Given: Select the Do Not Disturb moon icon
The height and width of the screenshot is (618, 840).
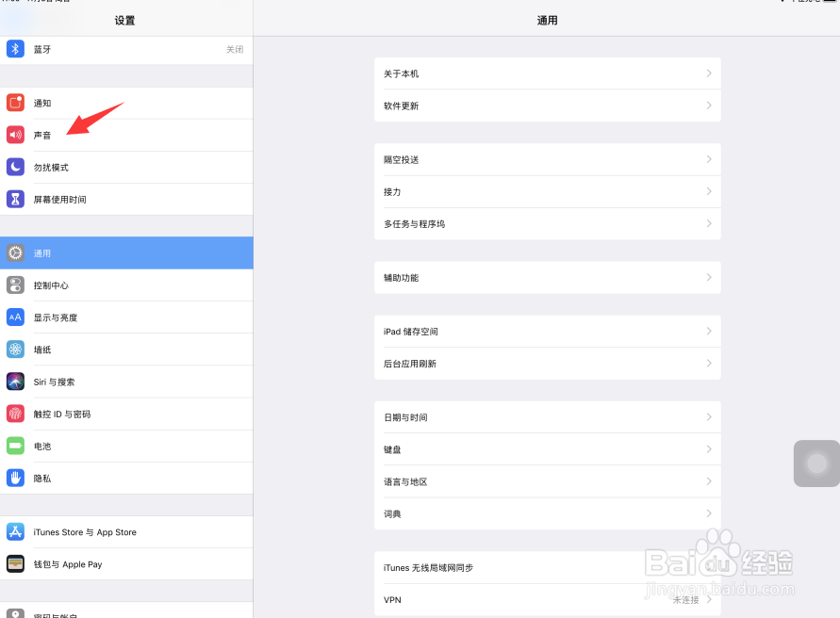Looking at the screenshot, I should pyautogui.click(x=15, y=167).
